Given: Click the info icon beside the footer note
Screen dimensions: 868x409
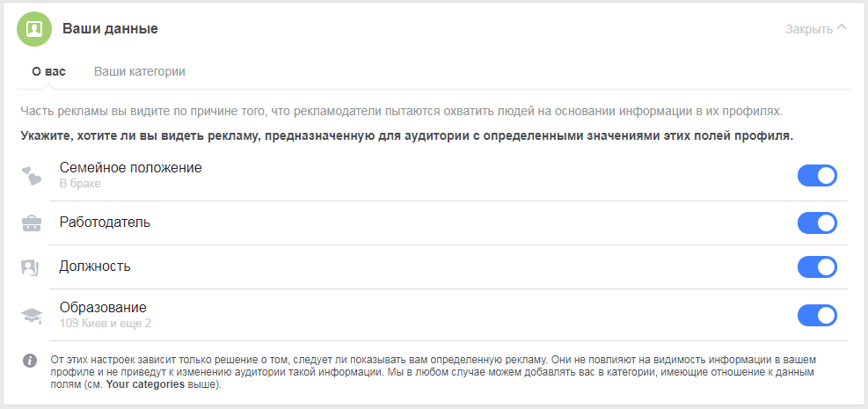Looking at the screenshot, I should [30, 361].
